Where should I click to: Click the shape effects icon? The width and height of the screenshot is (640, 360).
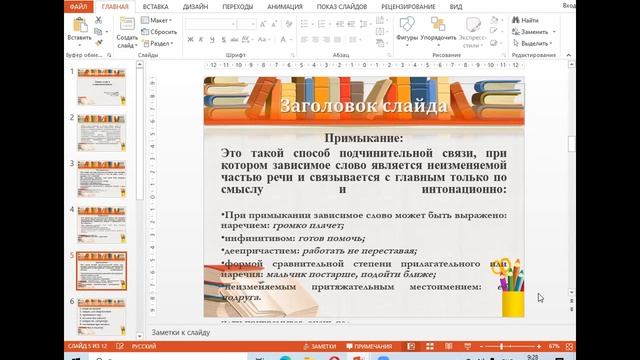click(493, 43)
